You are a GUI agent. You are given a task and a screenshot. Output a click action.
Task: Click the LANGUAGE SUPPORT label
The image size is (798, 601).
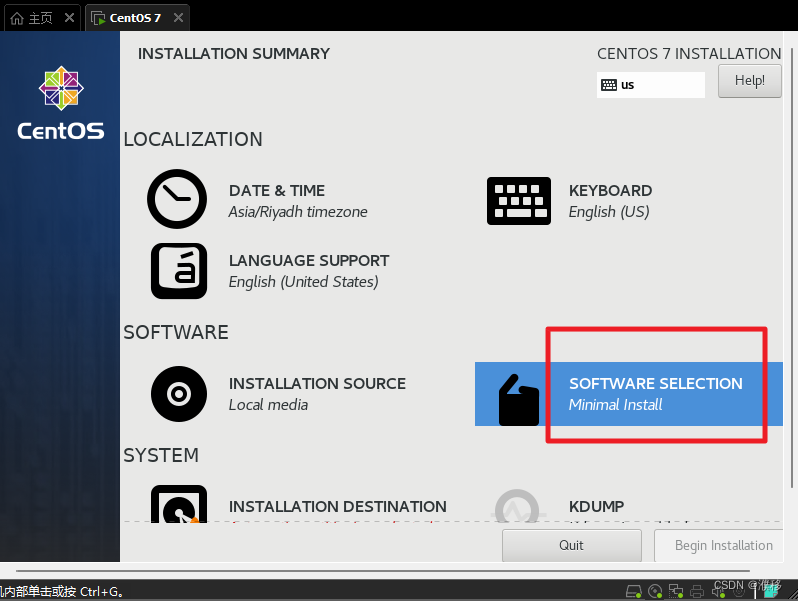pyautogui.click(x=309, y=261)
